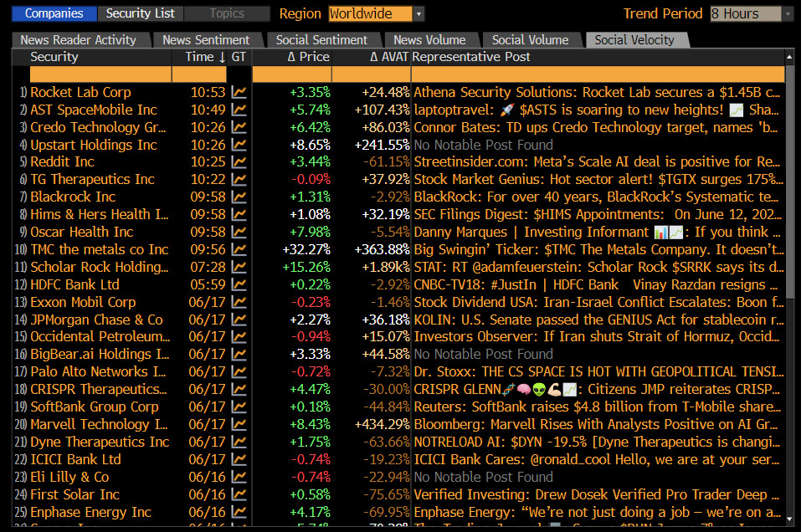The height and width of the screenshot is (532, 801).
Task: Click the Time filter input field
Action: [x=200, y=74]
